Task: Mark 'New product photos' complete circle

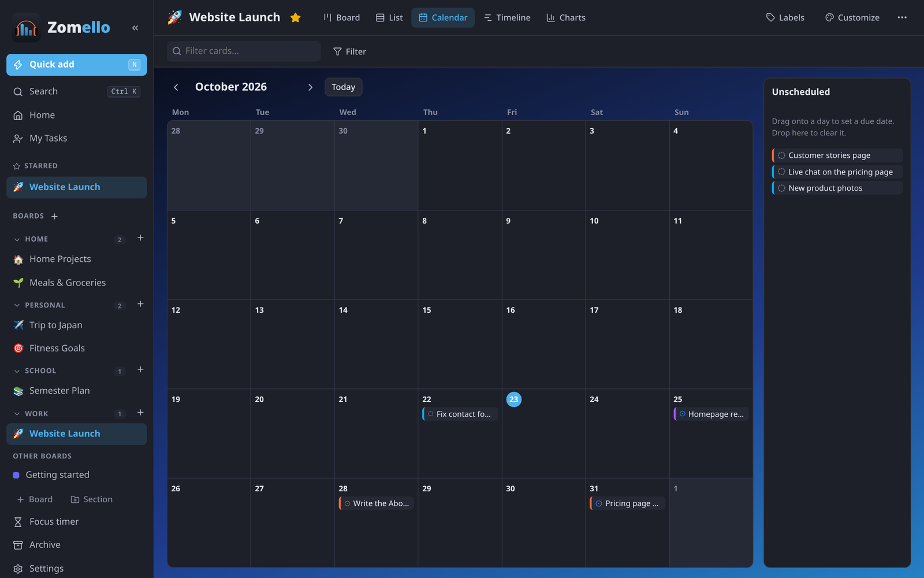Action: (x=781, y=188)
